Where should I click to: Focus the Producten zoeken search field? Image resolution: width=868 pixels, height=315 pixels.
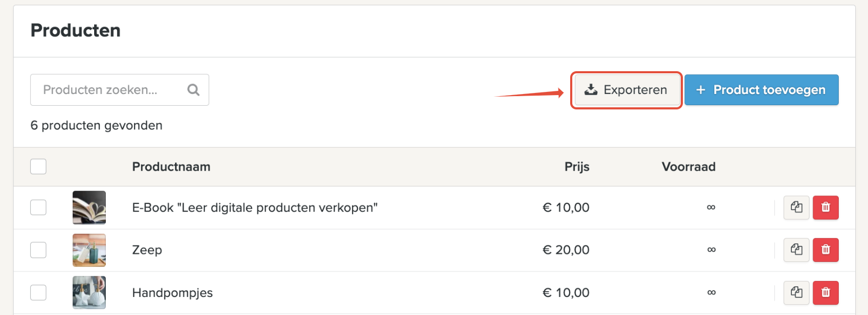click(x=120, y=90)
